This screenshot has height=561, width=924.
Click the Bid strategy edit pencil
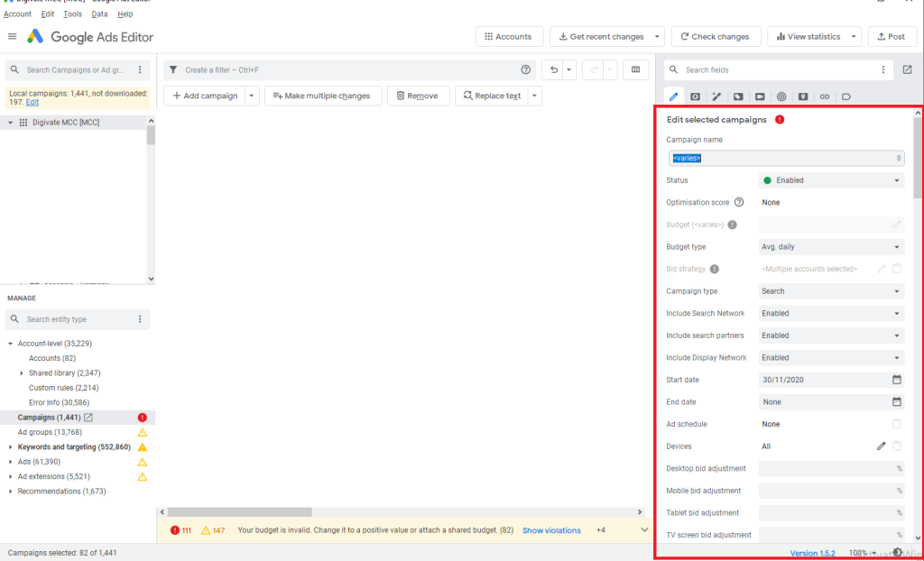pyautogui.click(x=881, y=269)
